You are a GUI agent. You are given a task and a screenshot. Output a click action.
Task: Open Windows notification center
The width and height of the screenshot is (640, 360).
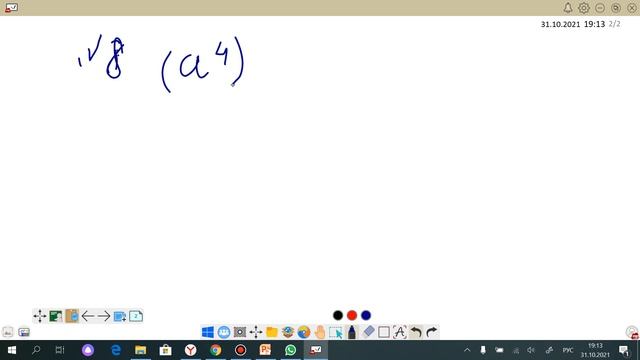coord(624,350)
